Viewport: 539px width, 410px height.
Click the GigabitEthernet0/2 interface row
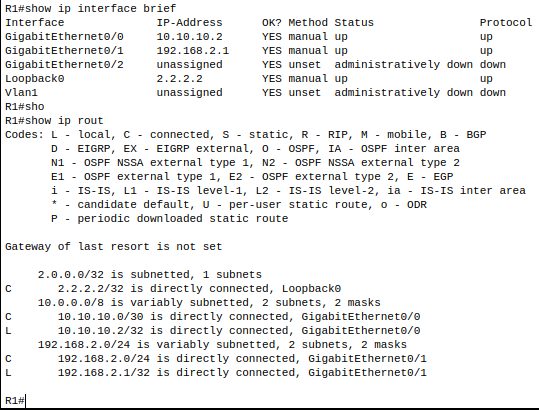255,65
